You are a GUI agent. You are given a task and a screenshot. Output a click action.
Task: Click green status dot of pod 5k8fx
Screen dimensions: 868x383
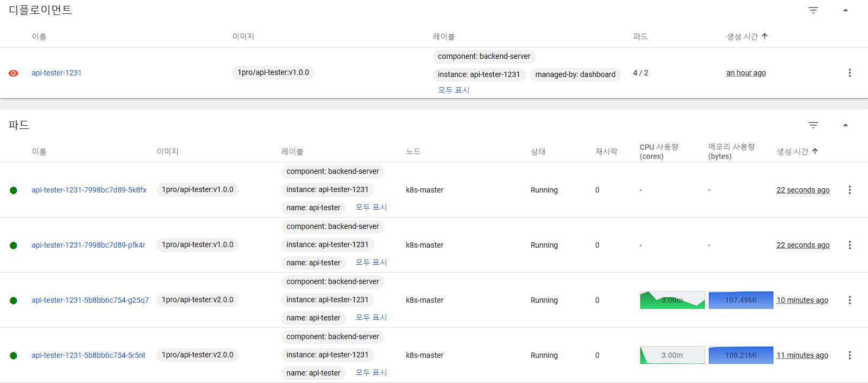coord(13,190)
